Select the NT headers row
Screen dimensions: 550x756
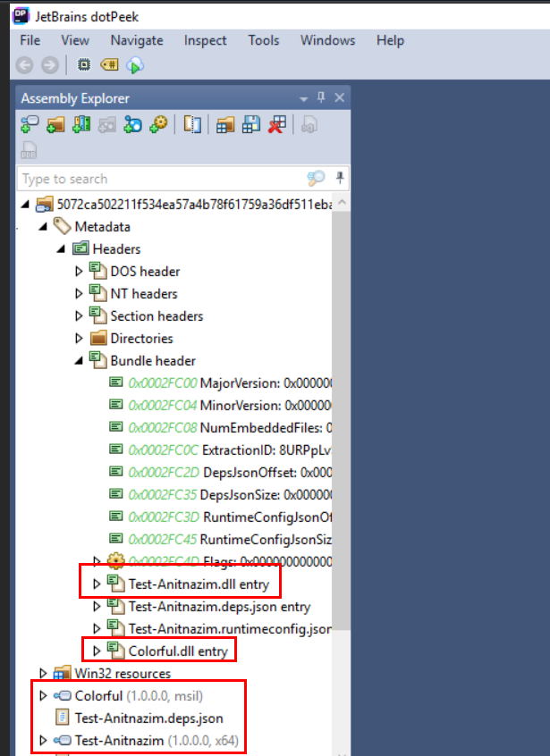(133, 294)
